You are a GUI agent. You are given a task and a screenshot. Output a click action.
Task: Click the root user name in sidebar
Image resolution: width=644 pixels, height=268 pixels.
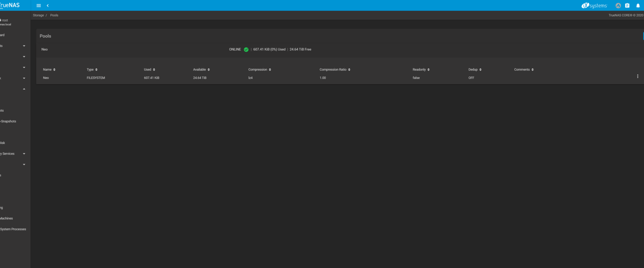pos(5,20)
